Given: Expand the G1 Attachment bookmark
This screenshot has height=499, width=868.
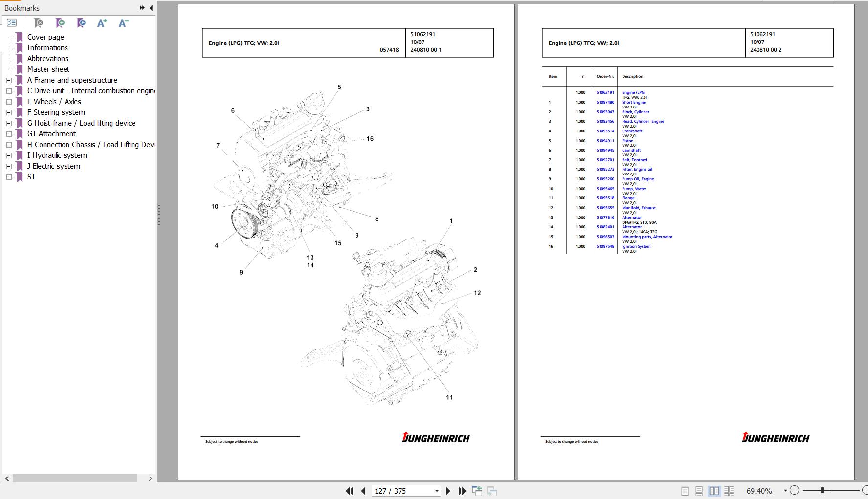Looking at the screenshot, I should click(9, 134).
